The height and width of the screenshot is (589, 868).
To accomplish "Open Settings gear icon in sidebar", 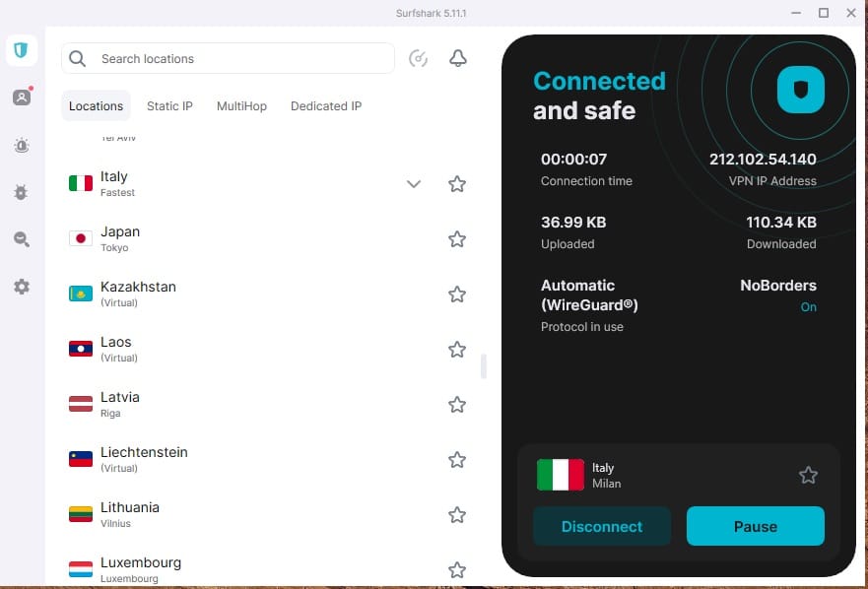I will (x=22, y=287).
